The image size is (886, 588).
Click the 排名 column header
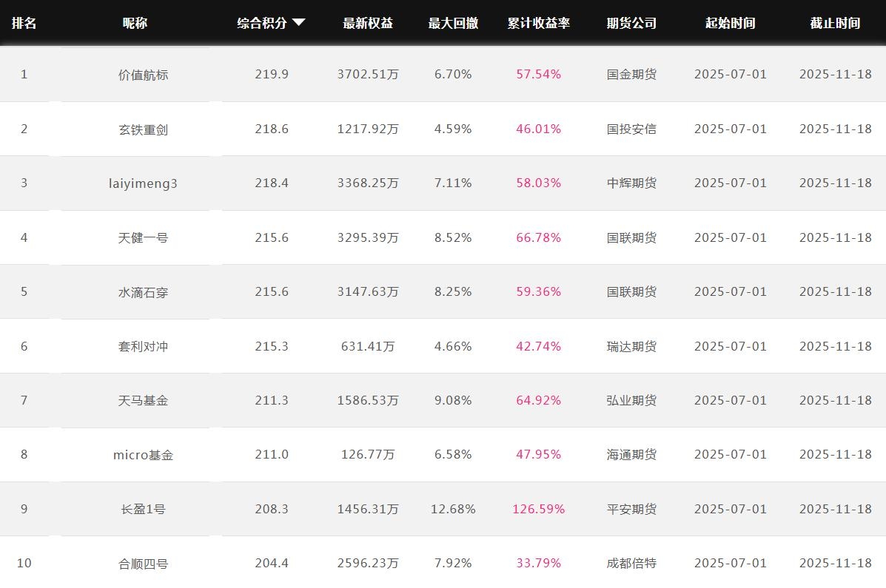(x=24, y=23)
